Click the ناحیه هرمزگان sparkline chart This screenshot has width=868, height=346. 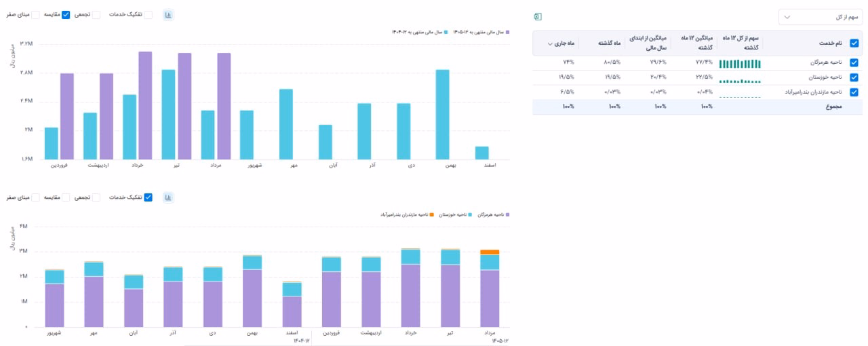[740, 64]
